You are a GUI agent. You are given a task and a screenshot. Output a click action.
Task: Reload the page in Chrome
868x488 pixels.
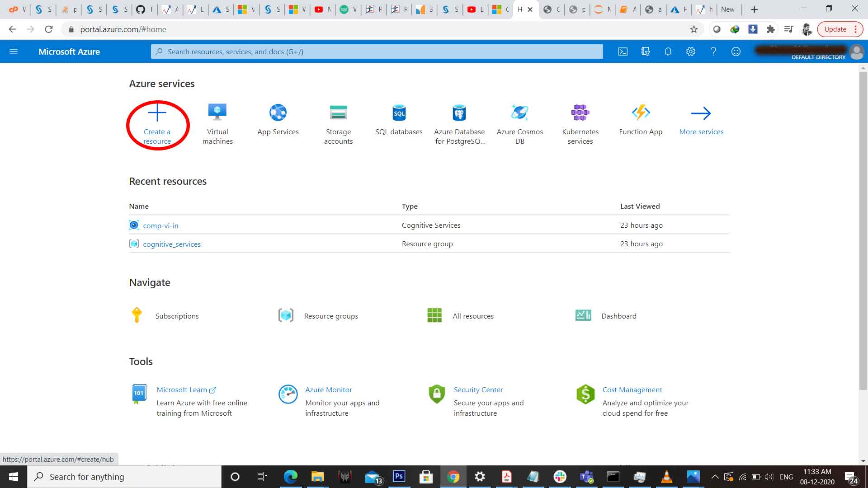49,29
